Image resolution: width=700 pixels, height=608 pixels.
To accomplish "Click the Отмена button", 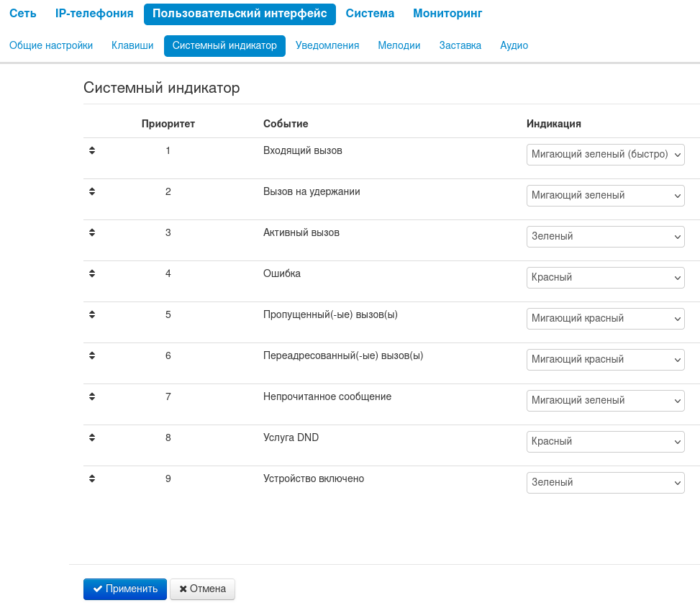I will click(x=202, y=589).
